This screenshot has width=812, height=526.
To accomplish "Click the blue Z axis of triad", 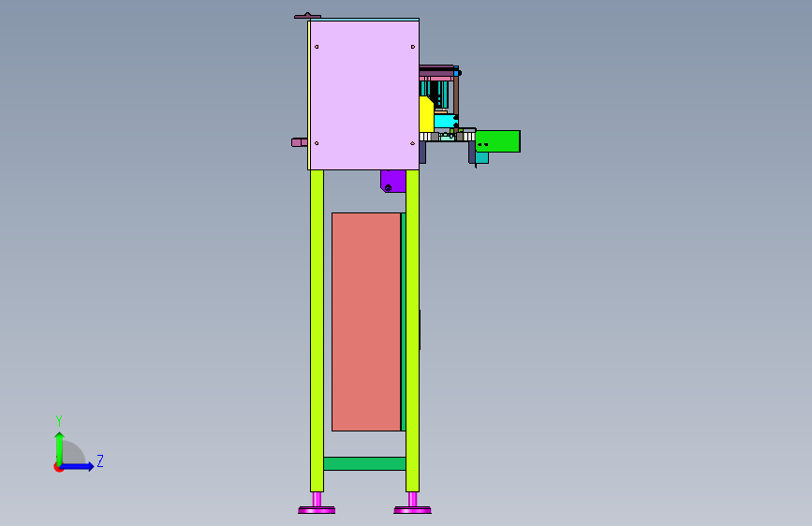I will [78, 466].
